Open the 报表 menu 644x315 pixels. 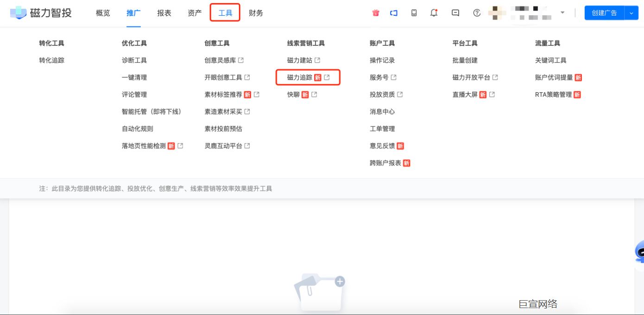point(164,13)
